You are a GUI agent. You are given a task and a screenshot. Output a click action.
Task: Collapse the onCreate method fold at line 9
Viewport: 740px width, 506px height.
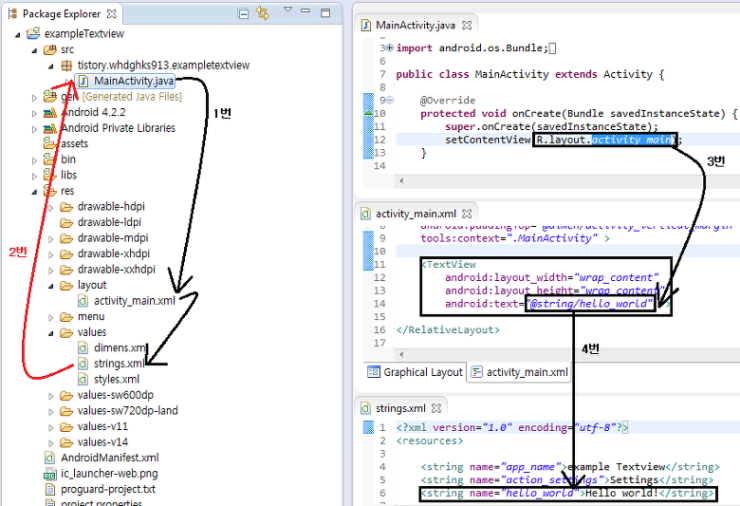click(x=390, y=100)
